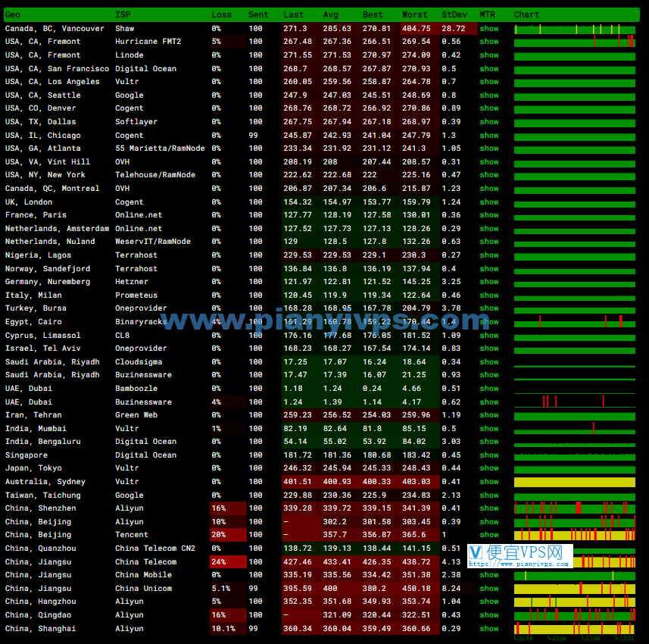The height and width of the screenshot is (644, 649).
Task: Click the Loss column header
Action: click(221, 15)
